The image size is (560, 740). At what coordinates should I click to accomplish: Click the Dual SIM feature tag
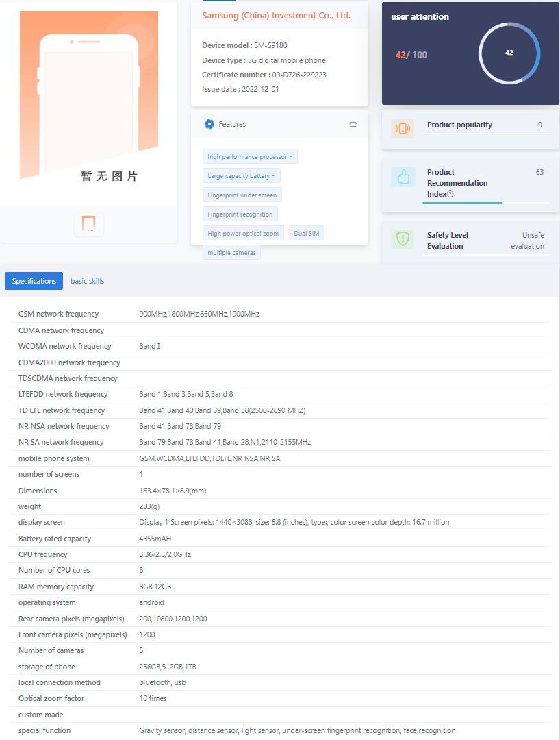(x=306, y=232)
